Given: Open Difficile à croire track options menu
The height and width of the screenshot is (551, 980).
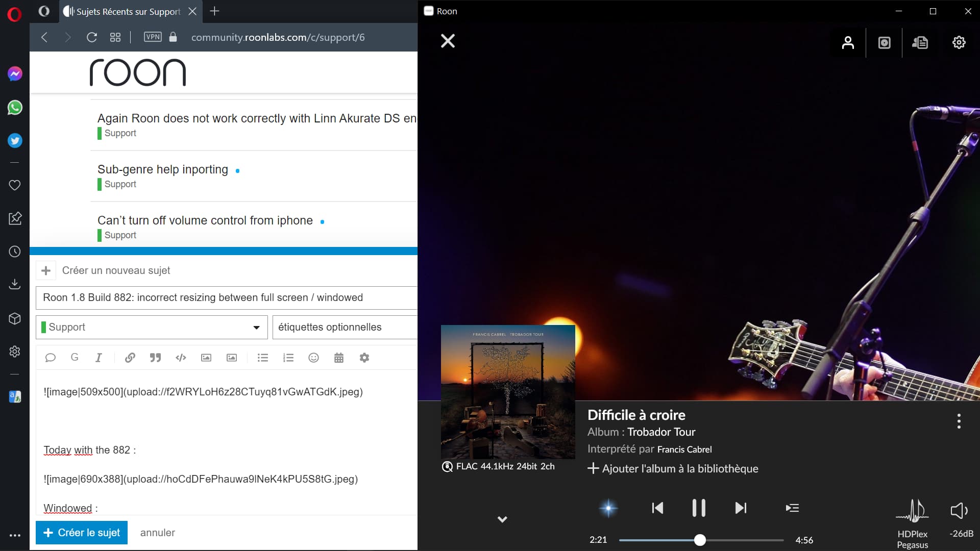Looking at the screenshot, I should click(959, 421).
